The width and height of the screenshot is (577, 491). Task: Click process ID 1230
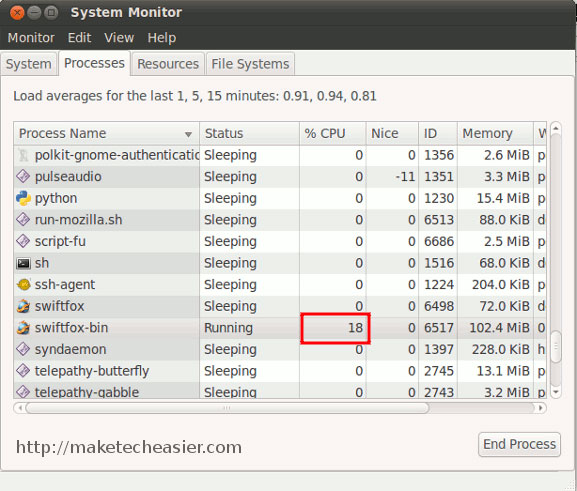[x=439, y=198]
